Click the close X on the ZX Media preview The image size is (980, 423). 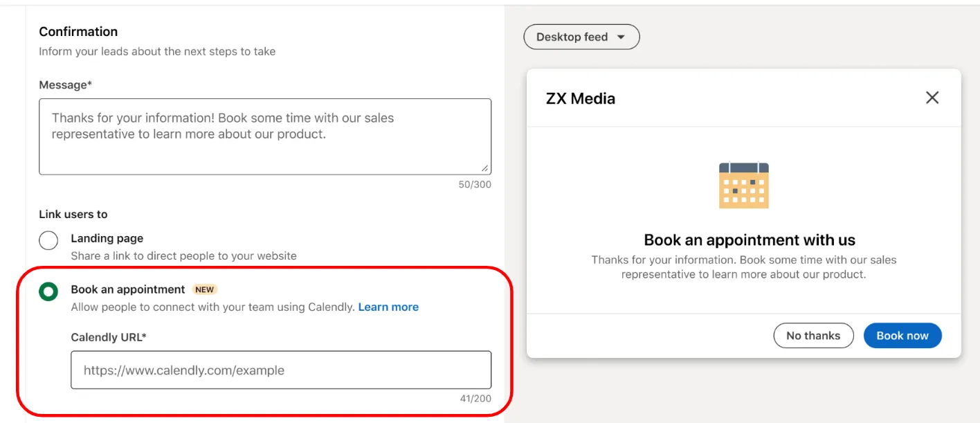(x=932, y=97)
